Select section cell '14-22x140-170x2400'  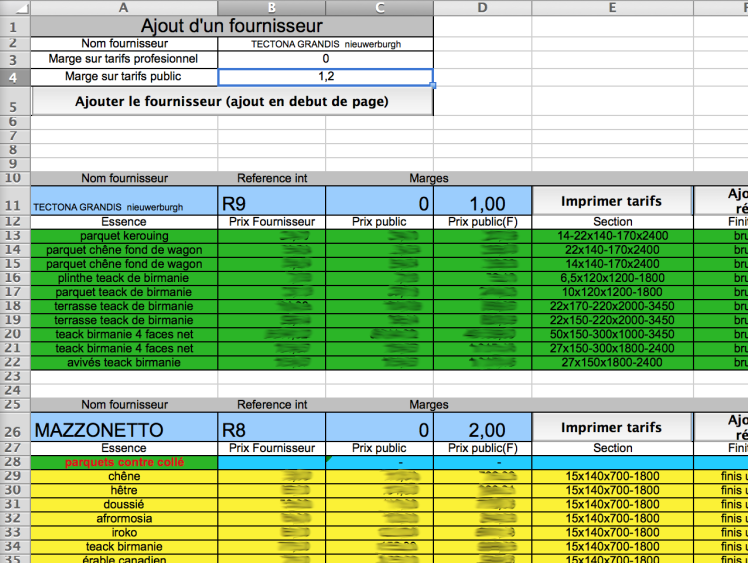pyautogui.click(x=613, y=236)
